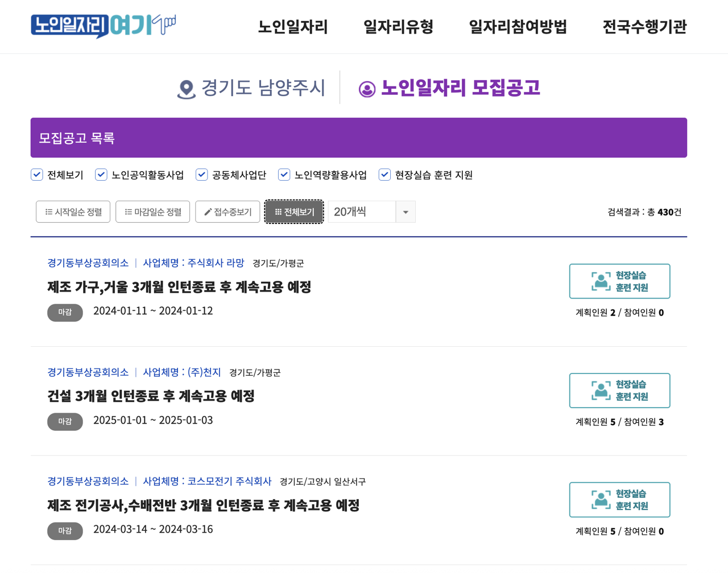
Task: Click the person icon before 노인일자리 모집공고
Action: click(x=367, y=89)
